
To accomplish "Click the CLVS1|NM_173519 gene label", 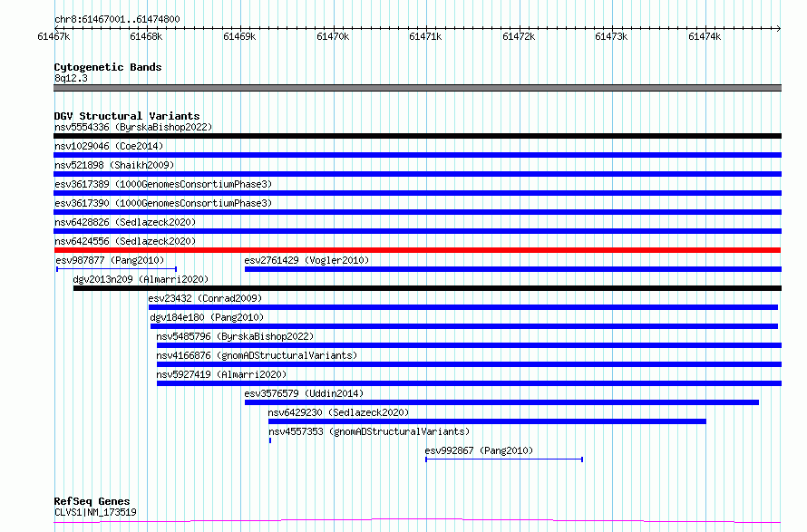I will 95,512.
